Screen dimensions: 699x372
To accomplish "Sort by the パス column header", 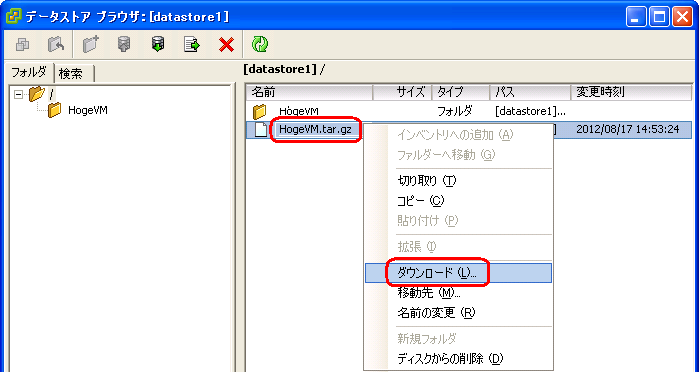I will pyautogui.click(x=530, y=92).
